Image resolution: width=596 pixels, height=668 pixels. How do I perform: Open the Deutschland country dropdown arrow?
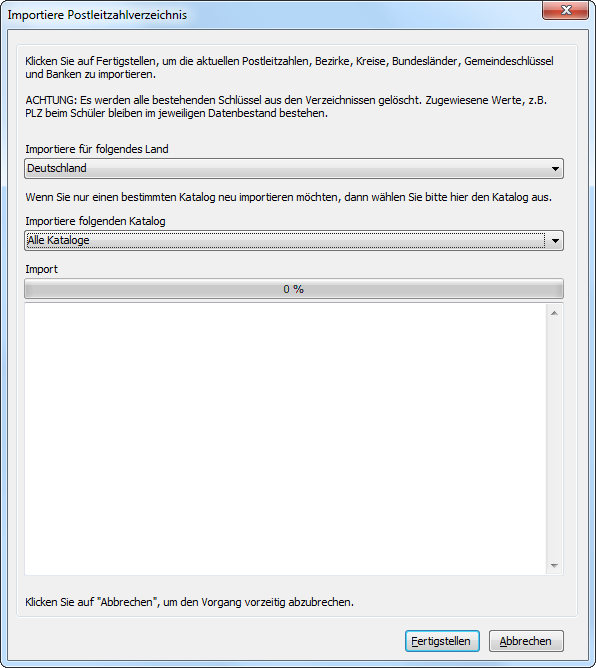555,169
